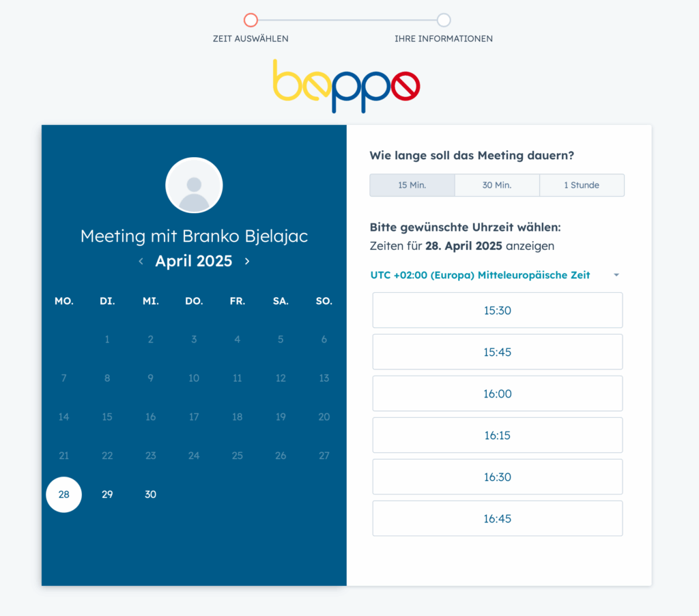Choose the 15:30 time slot
699x616 pixels.
pos(498,311)
